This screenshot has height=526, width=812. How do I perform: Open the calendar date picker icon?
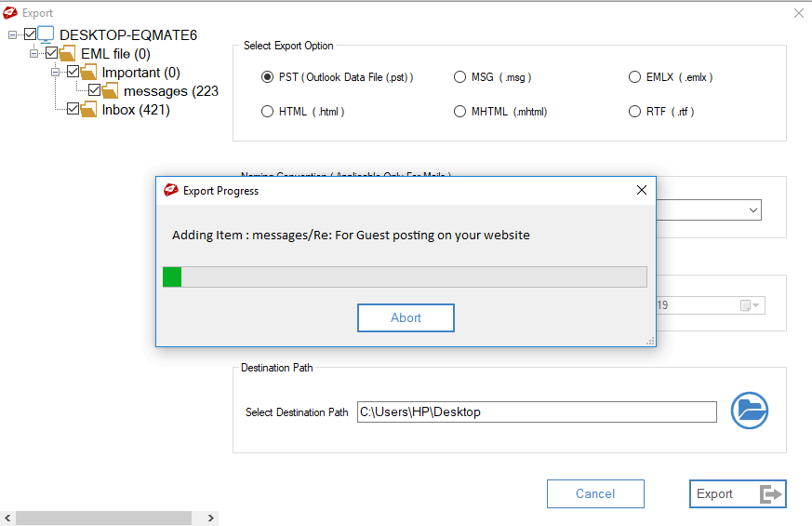click(x=750, y=305)
